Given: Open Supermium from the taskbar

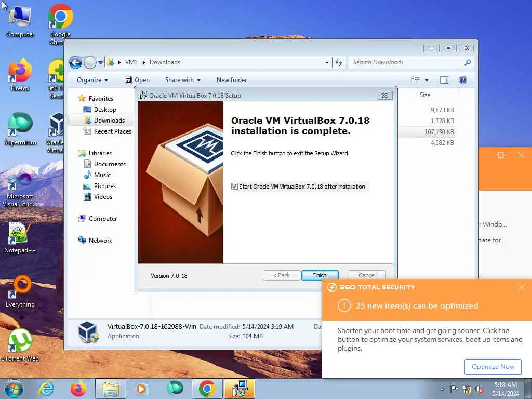Looking at the screenshot, I should pyautogui.click(x=175, y=389).
